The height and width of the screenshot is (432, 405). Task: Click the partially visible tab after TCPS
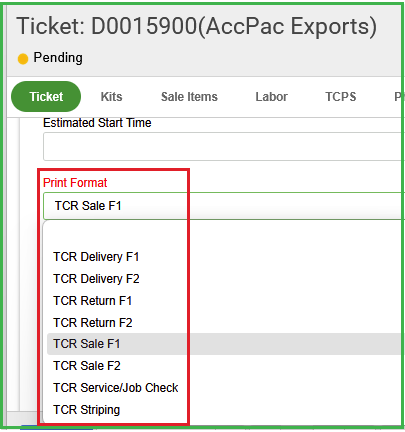click(397, 97)
